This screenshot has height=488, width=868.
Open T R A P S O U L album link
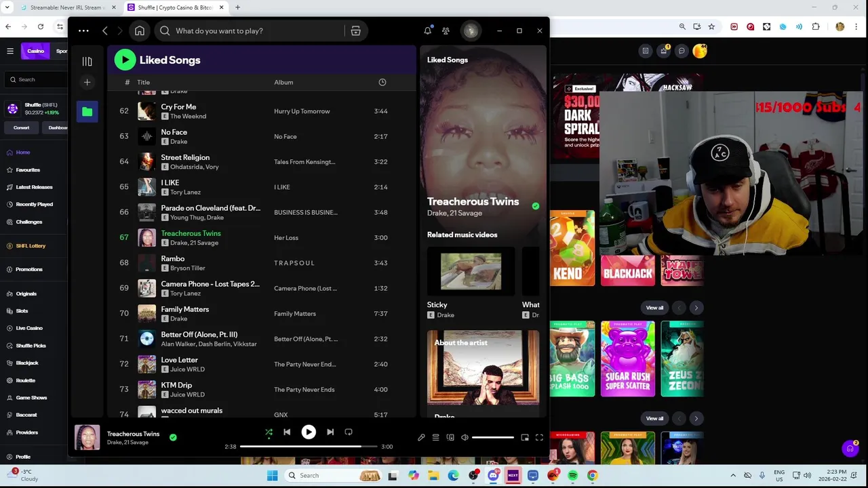pyautogui.click(x=294, y=263)
